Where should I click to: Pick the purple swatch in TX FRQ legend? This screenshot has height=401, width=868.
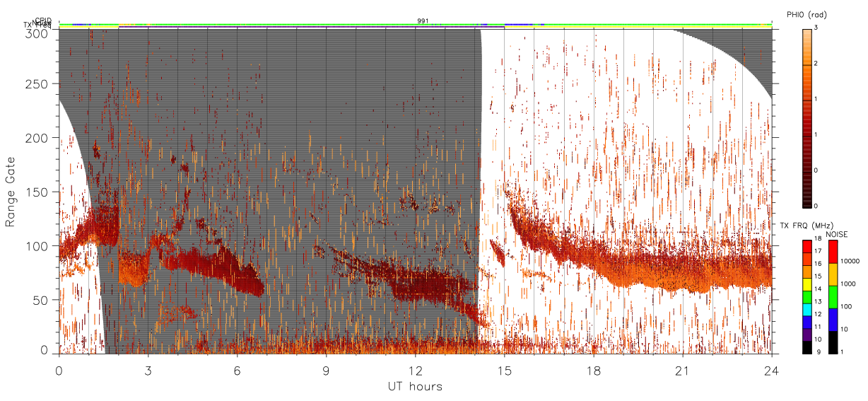pos(807,335)
